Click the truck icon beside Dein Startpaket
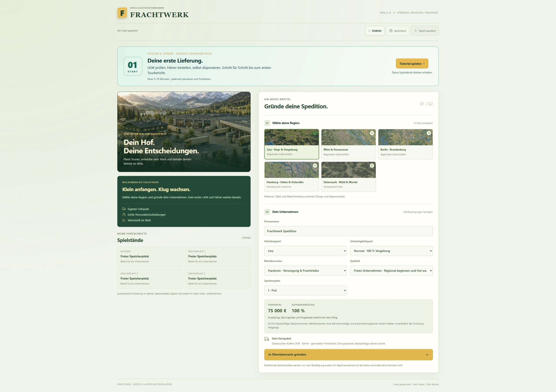The image size is (556, 392). [267, 339]
